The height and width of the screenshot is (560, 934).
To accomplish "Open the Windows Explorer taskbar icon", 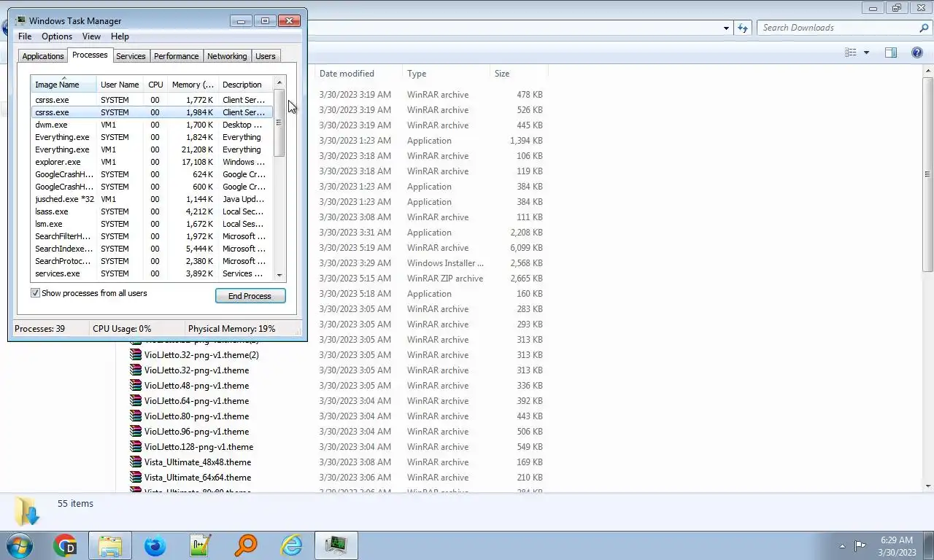I will (110, 545).
